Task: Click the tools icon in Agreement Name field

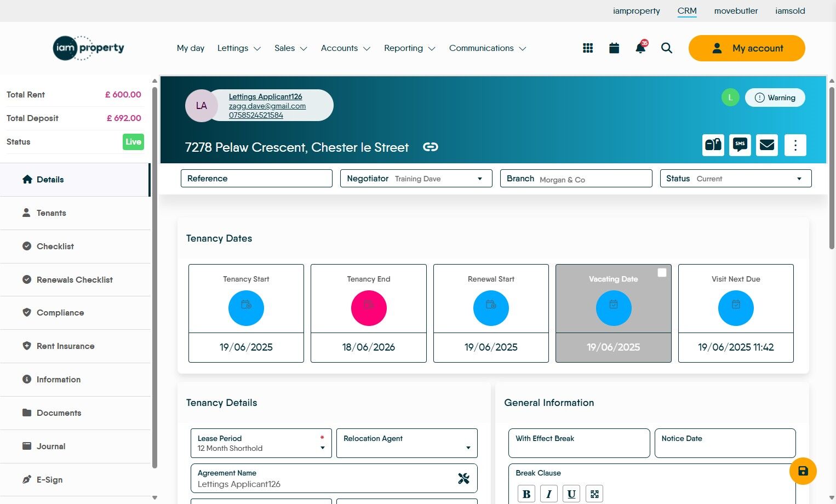Action: (464, 478)
